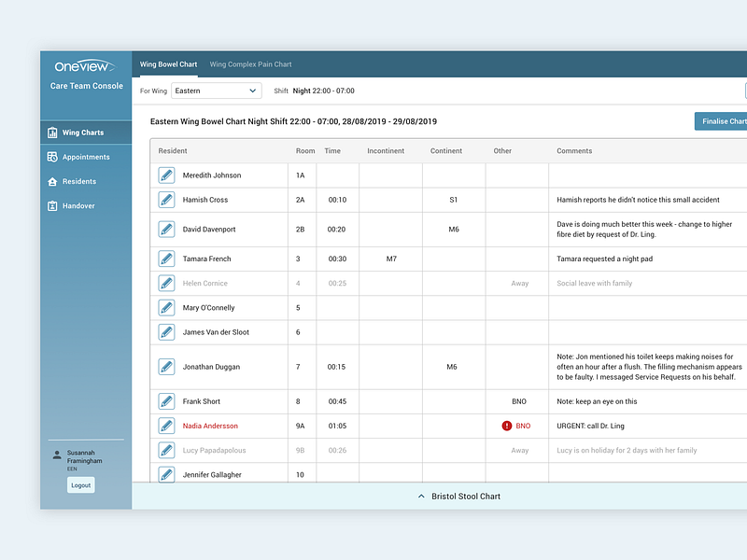This screenshot has height=560, width=747.
Task: Click the 'Tamara requested a night pad' comment
Action: (604, 259)
